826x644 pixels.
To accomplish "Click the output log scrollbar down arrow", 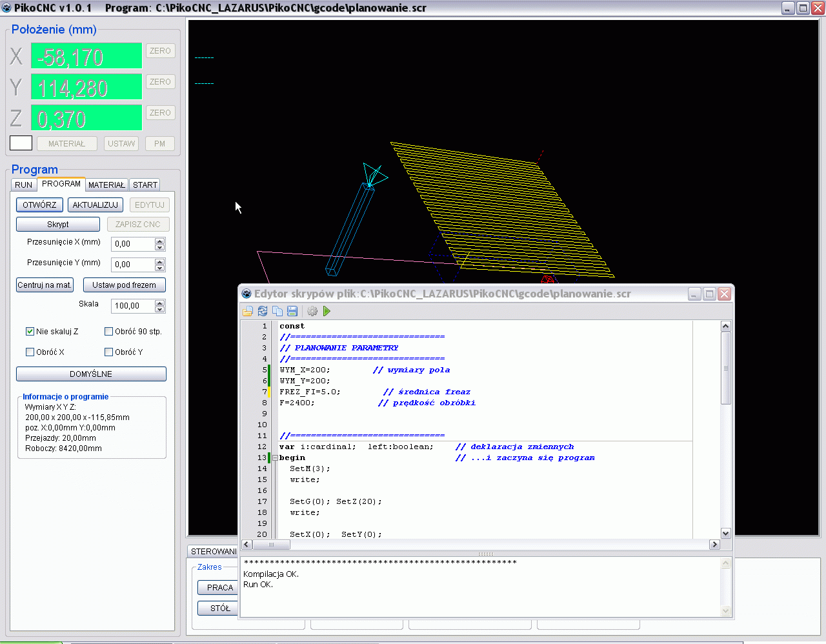I will point(726,610).
